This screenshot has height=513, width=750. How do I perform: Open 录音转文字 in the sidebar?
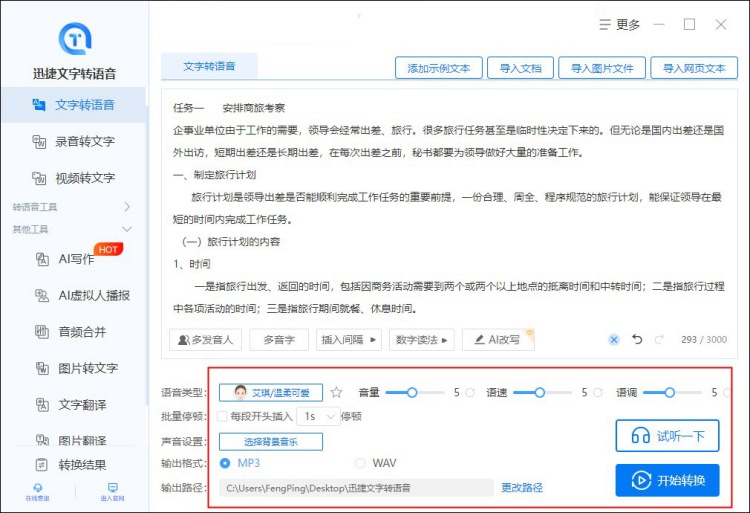[x=74, y=142]
